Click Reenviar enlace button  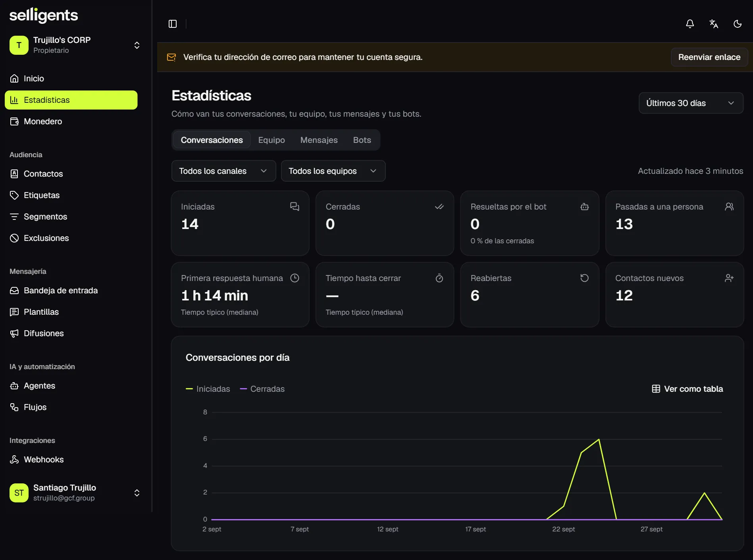pyautogui.click(x=709, y=57)
